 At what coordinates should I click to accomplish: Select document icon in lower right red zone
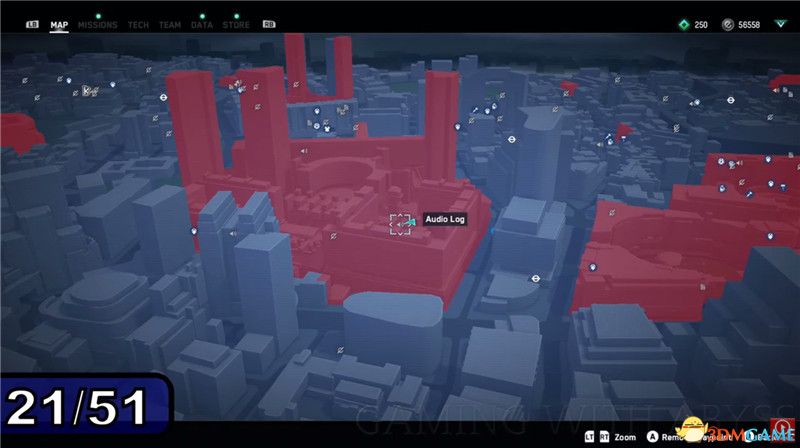pyautogui.click(x=703, y=287)
